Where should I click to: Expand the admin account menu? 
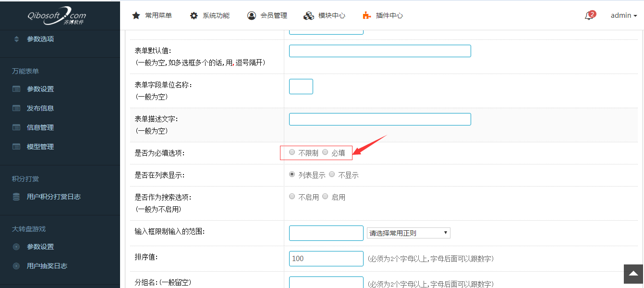tap(623, 15)
